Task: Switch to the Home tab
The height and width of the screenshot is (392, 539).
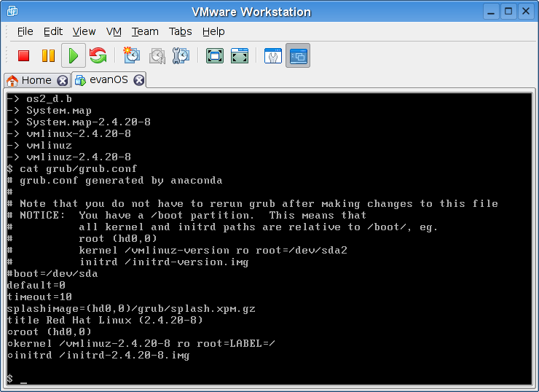Action: click(31, 80)
